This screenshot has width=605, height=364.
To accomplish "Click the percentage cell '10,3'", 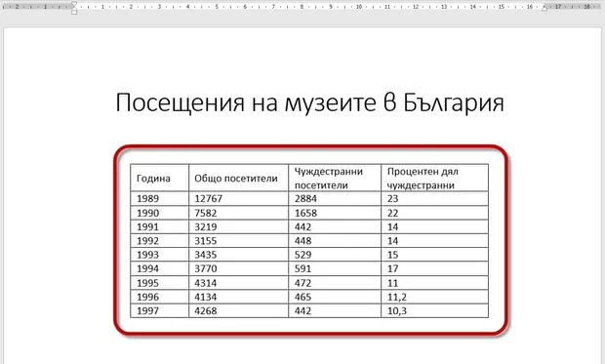I will [435, 310].
